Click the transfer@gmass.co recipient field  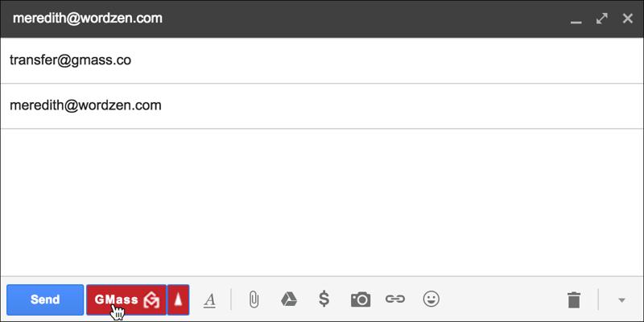[322, 60]
